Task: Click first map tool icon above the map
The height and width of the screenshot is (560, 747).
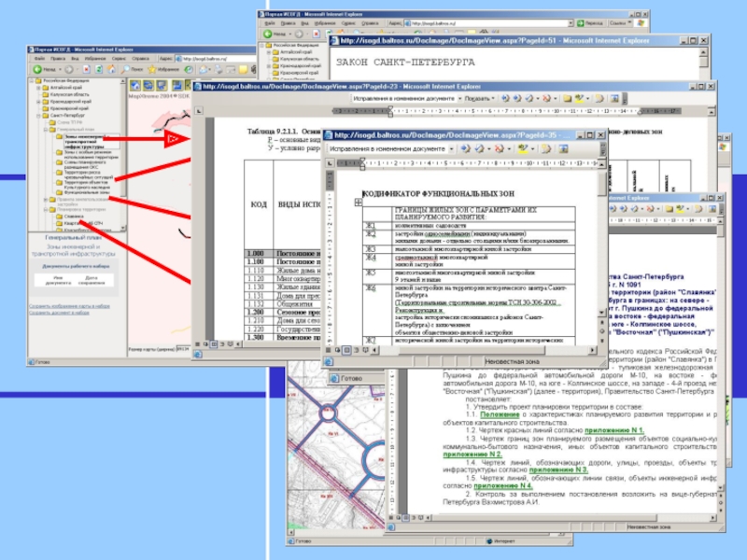Action: [135, 85]
